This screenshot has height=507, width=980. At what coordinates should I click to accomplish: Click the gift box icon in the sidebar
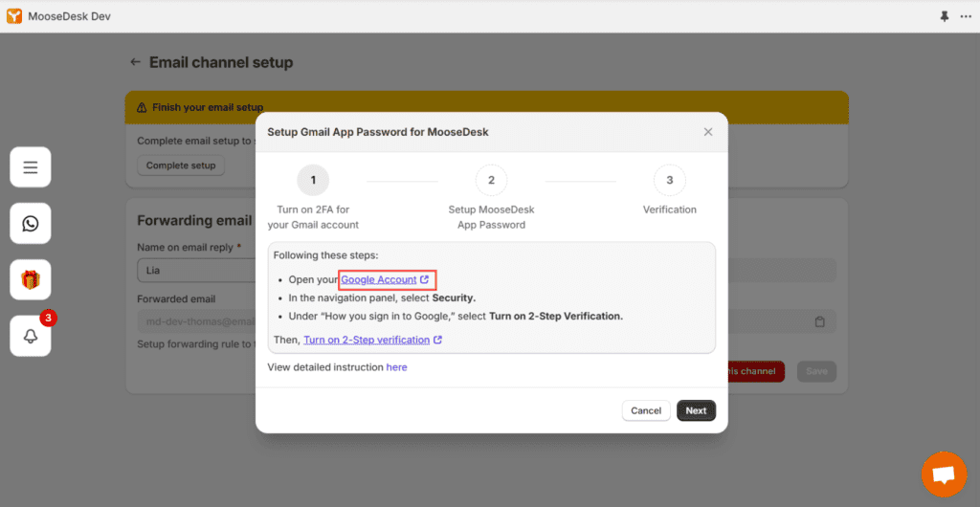pos(31,279)
